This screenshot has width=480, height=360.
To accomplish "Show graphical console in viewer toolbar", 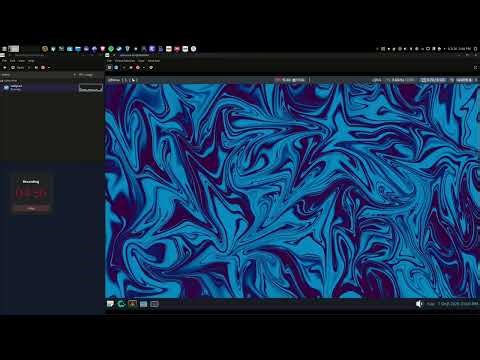I will pyautogui.click(x=109, y=67).
